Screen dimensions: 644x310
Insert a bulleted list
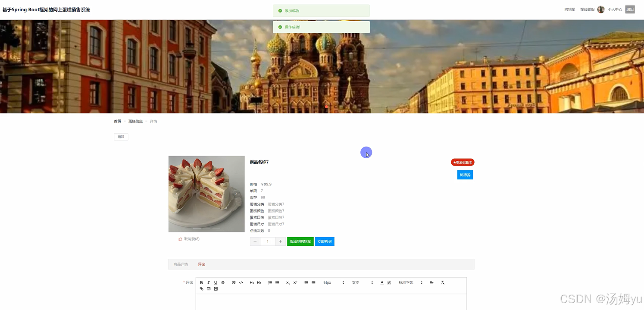click(x=277, y=283)
